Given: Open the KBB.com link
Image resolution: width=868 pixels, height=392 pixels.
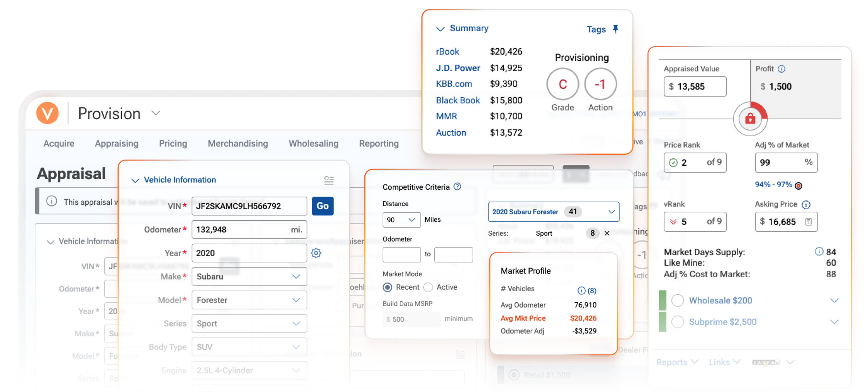Looking at the screenshot, I should pos(454,84).
